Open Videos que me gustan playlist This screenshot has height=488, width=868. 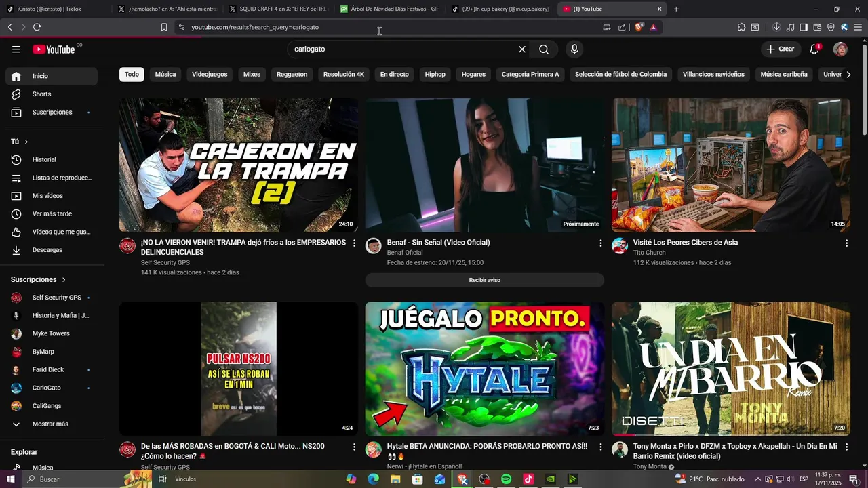[52, 232]
